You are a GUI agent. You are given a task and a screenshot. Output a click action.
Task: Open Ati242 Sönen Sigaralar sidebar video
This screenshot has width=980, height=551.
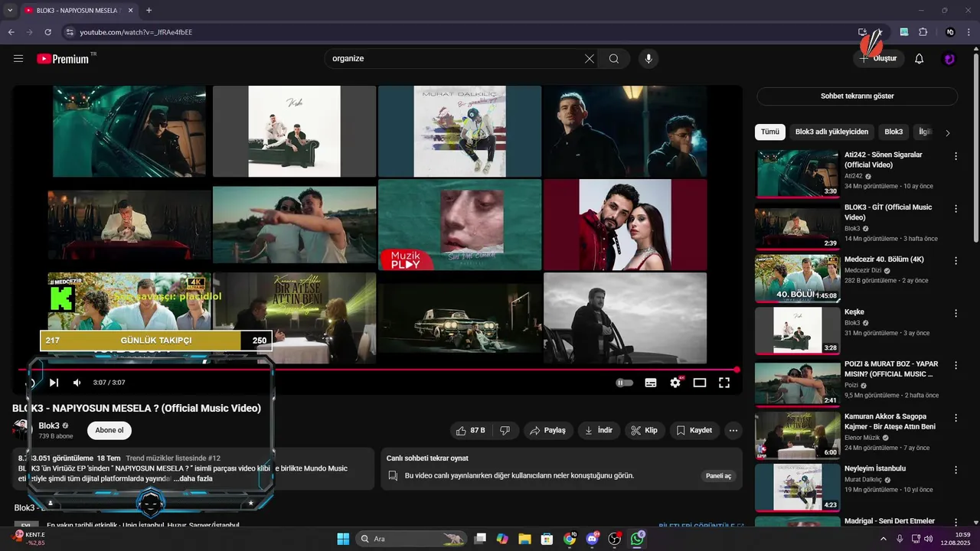coord(797,174)
